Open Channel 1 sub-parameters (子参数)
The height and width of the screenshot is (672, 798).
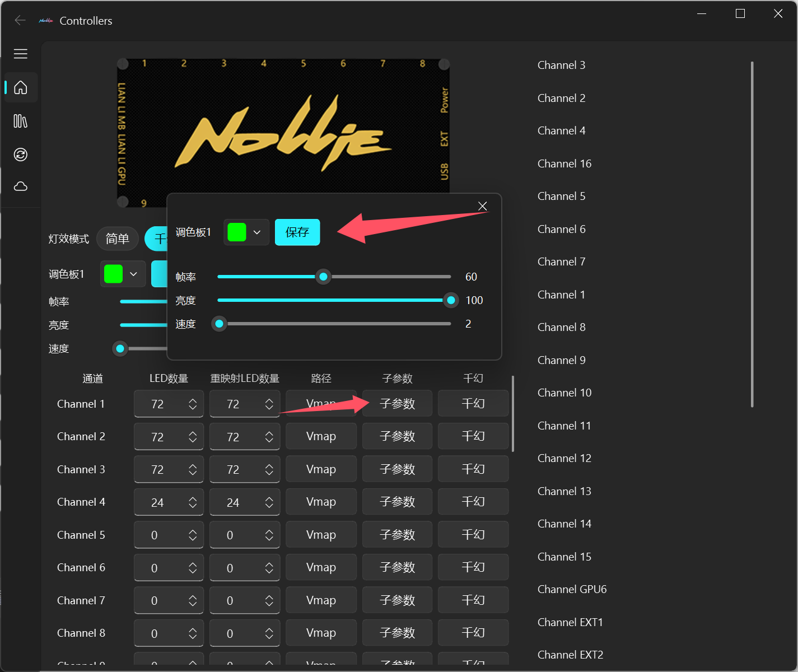pyautogui.click(x=397, y=404)
